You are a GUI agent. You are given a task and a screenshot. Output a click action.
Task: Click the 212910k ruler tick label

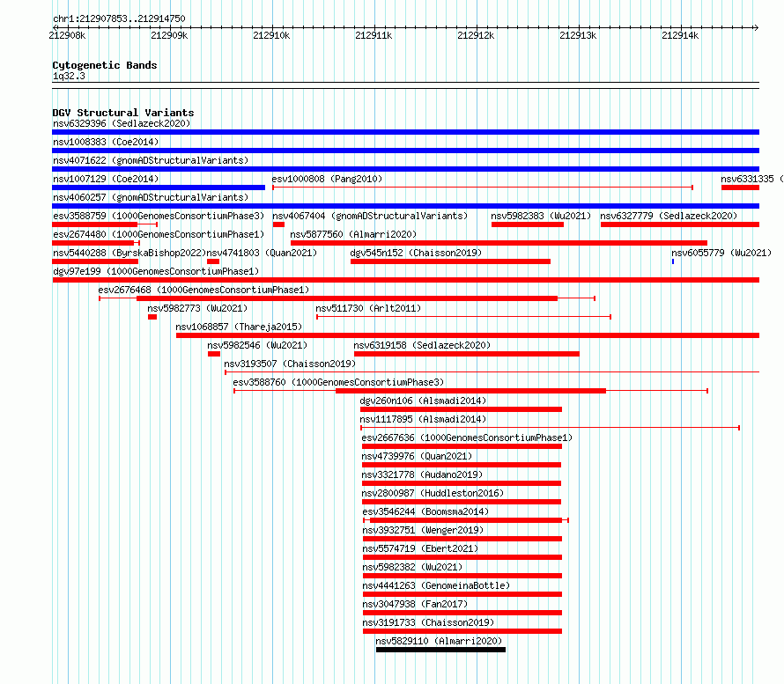tap(271, 35)
